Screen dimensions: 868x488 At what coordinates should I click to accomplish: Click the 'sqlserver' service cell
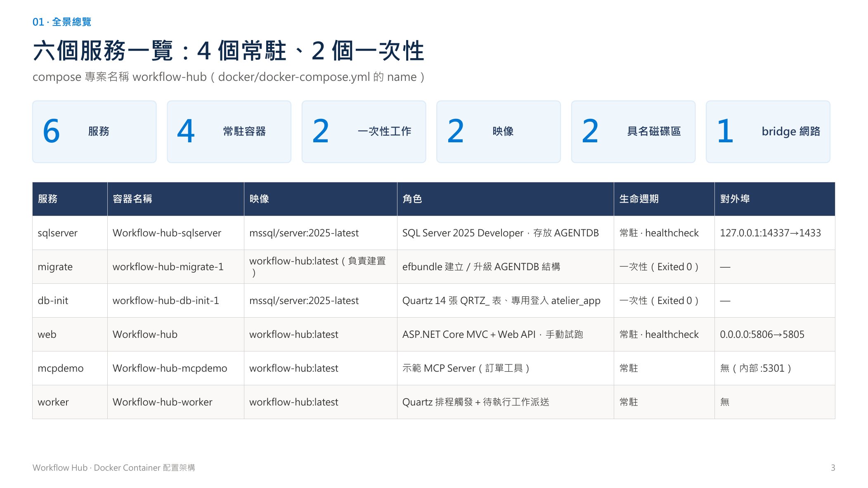pyautogui.click(x=70, y=233)
